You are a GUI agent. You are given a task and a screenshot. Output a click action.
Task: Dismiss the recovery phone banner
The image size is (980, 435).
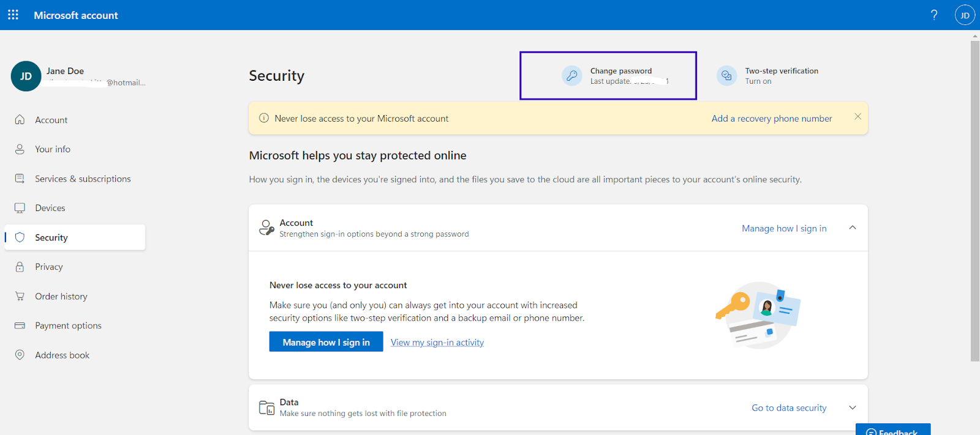point(858,116)
